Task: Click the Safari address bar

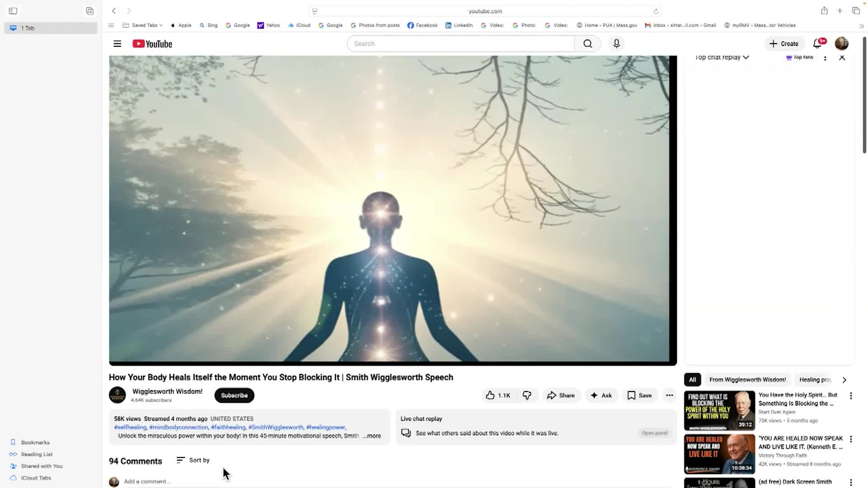Action: click(485, 11)
